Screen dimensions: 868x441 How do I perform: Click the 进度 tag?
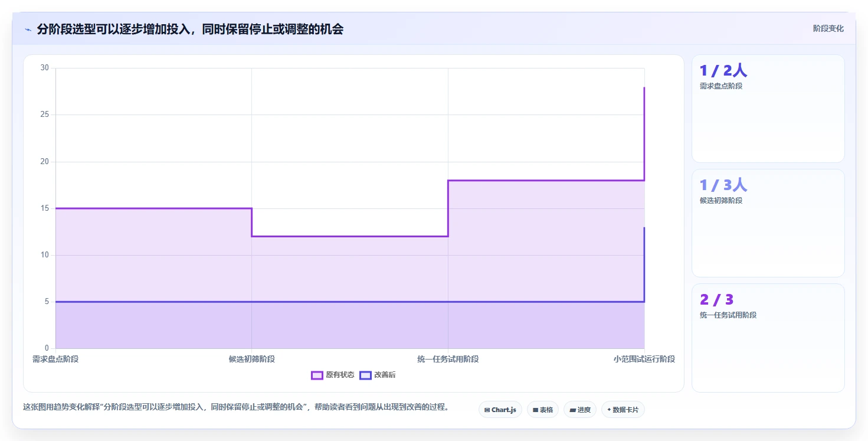(580, 409)
